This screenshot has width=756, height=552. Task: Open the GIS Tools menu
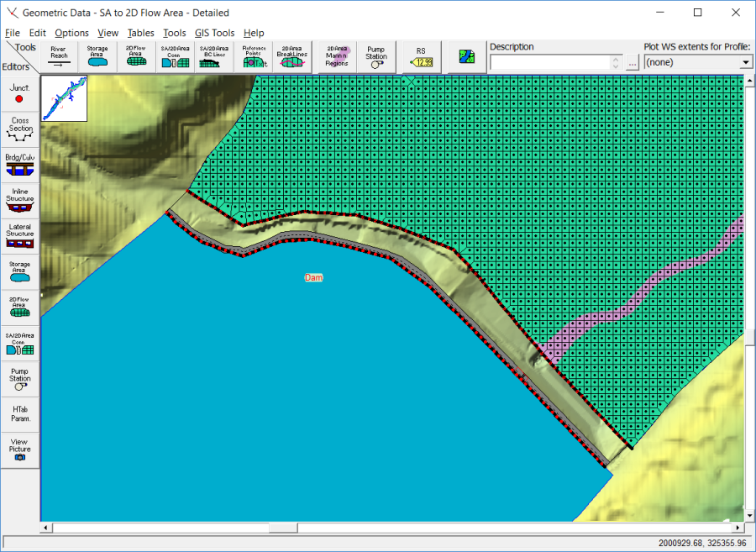coord(214,33)
